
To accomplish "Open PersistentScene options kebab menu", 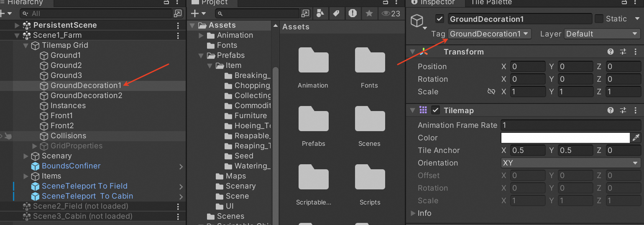I will coord(179,25).
